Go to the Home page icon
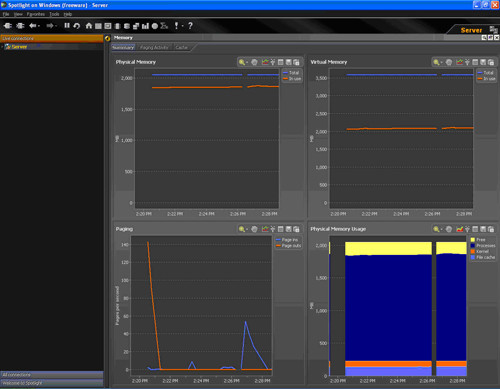Image resolution: width=500 pixels, height=389 pixels. pos(89,26)
